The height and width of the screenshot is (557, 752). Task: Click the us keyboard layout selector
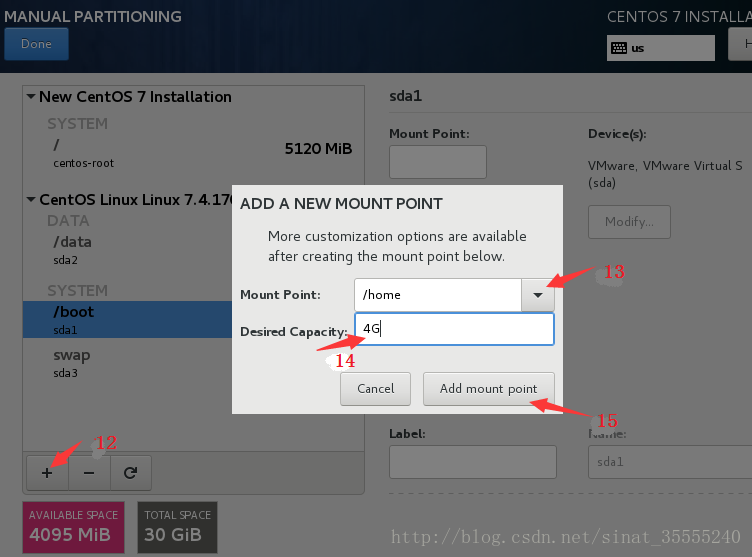pos(661,48)
